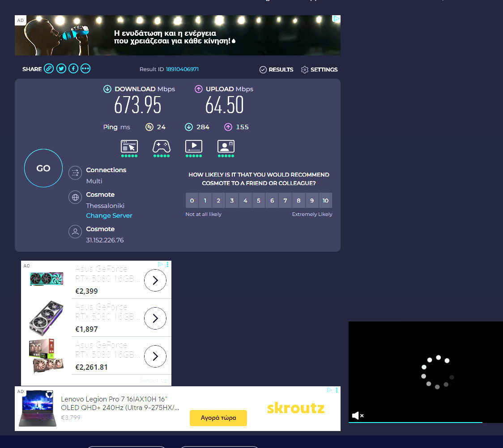Share result on Twitter

point(61,69)
